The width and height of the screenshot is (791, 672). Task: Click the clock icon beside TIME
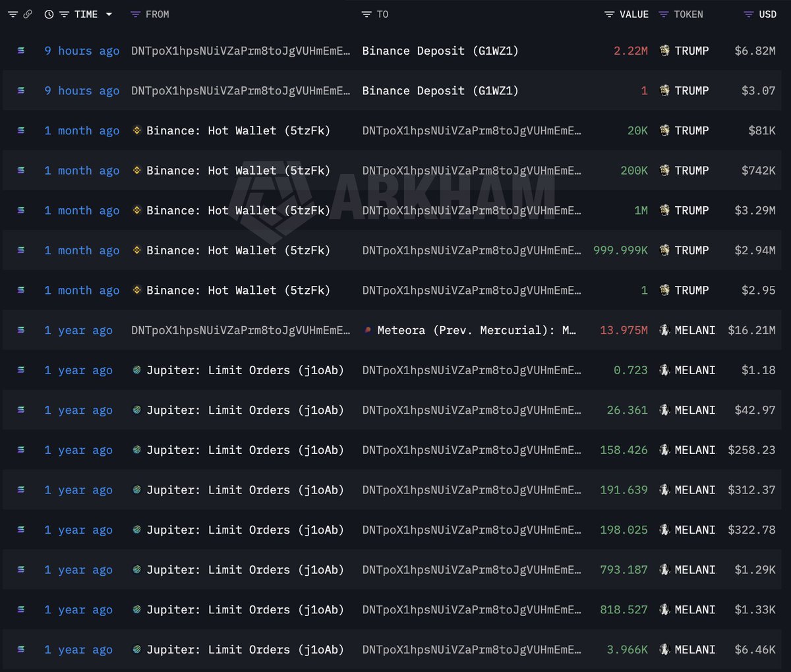pyautogui.click(x=49, y=14)
